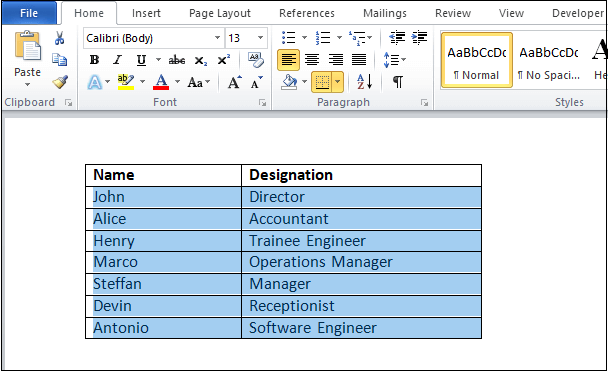Screen dimensions: 608x371
Task: Open Paragraph dialog box launcher
Action: click(425, 103)
